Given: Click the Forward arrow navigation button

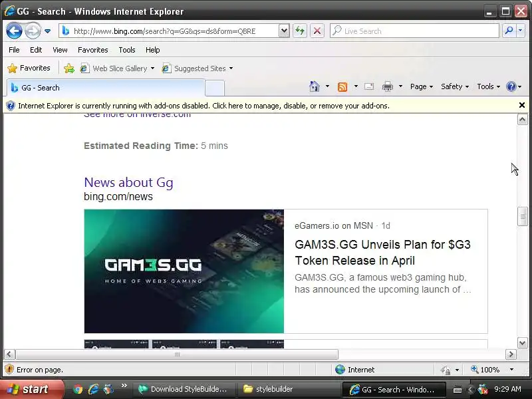Looking at the screenshot, I should [33, 31].
